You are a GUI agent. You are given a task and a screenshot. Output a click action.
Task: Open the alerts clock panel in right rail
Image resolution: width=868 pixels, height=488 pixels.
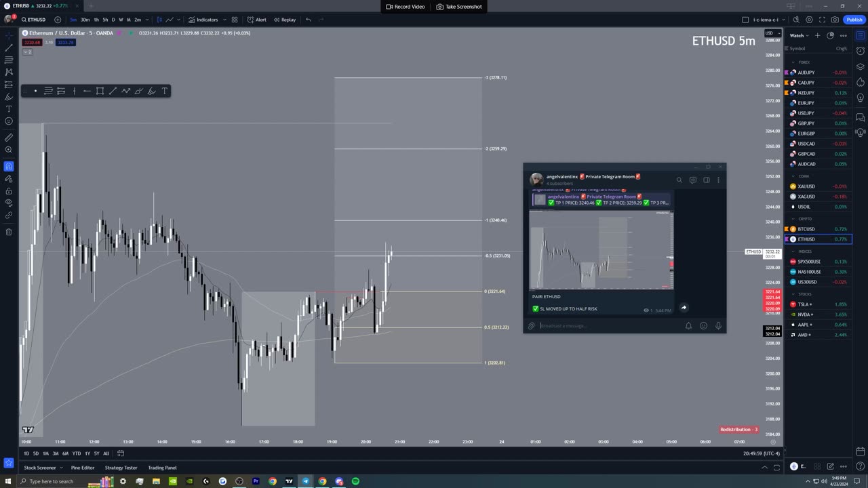860,51
